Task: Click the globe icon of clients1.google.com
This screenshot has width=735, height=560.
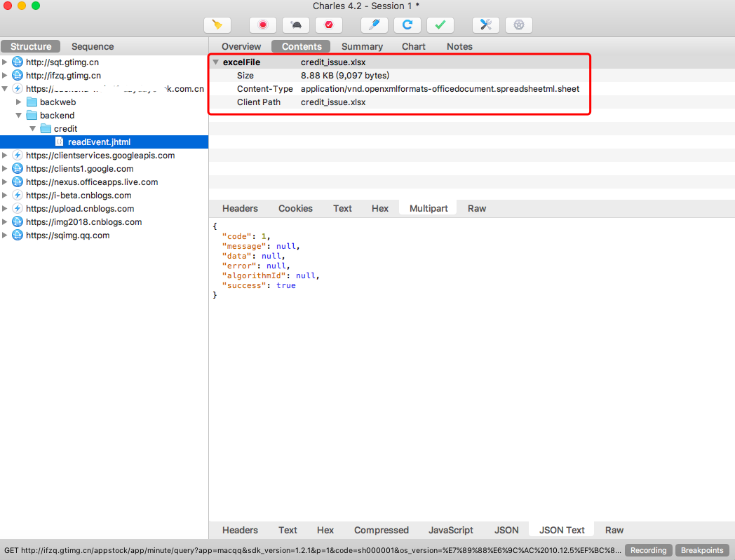Action: 18,168
